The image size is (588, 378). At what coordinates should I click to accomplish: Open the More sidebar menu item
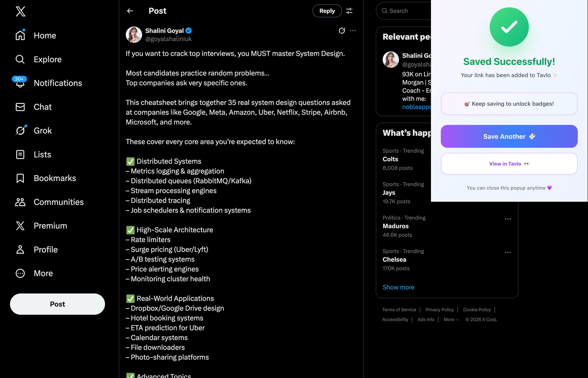[20, 273]
